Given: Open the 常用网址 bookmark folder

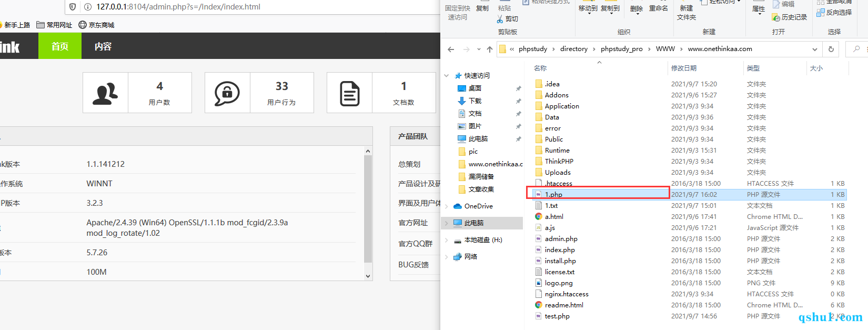Looking at the screenshot, I should coord(54,25).
